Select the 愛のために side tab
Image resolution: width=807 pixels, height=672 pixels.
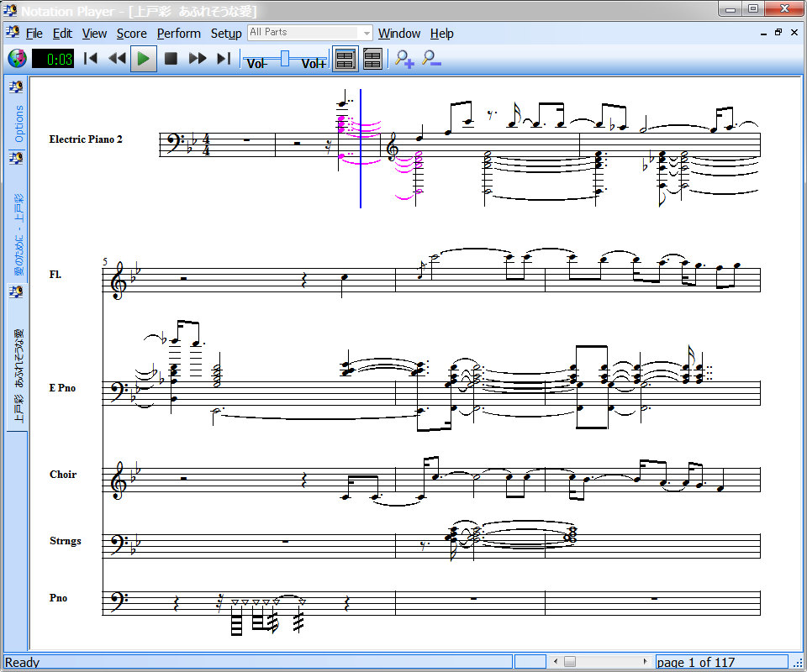tap(17, 217)
